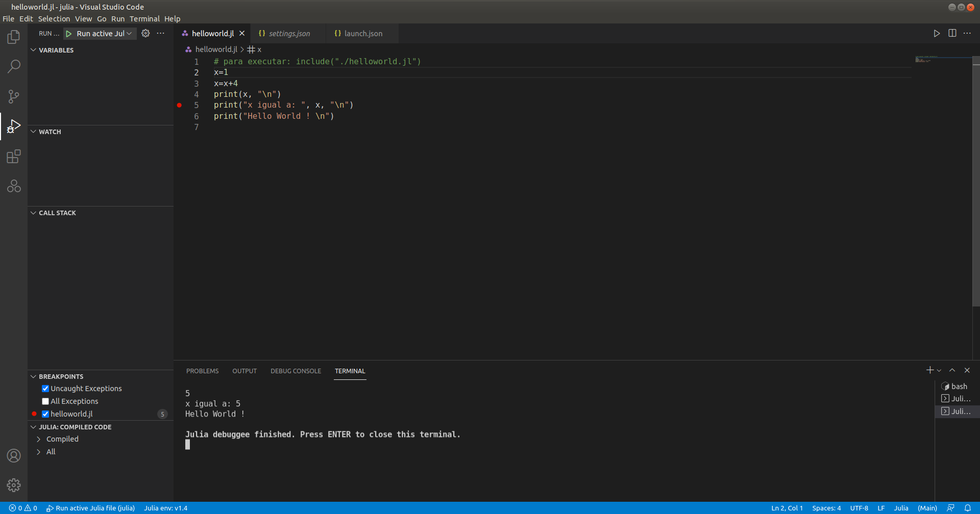This screenshot has width=980, height=514.
Task: Click the Run and Debug sidebar icon
Action: [14, 126]
